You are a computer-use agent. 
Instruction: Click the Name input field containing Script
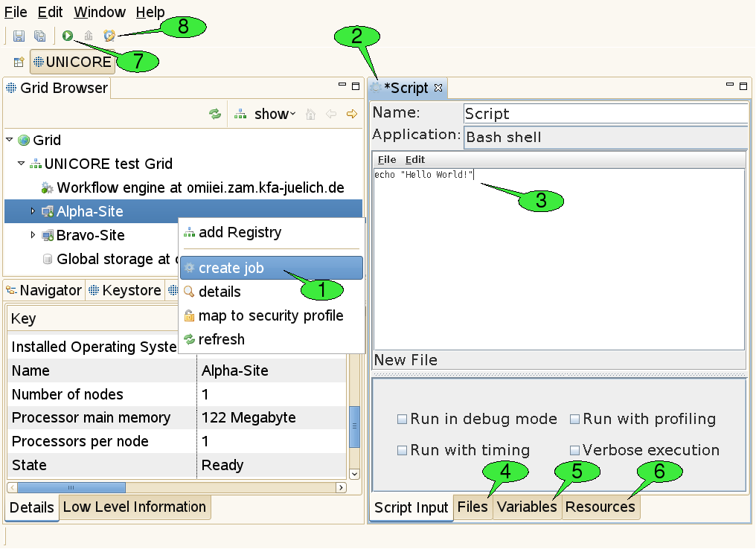604,113
